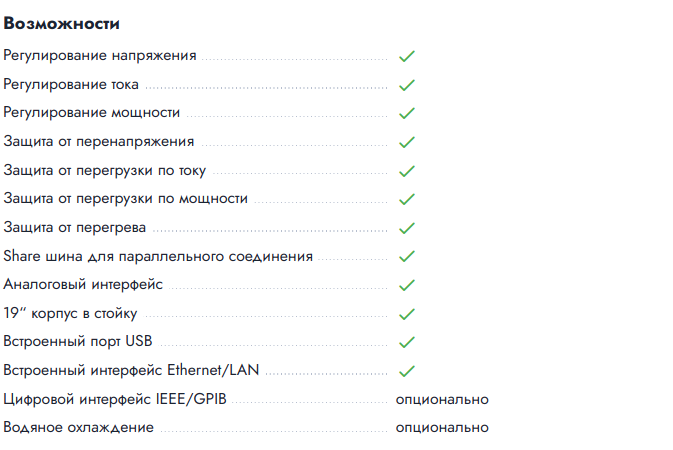Click the checkmark next to Встроенный порт USB
Screen dimensions: 673x450
[406, 343]
